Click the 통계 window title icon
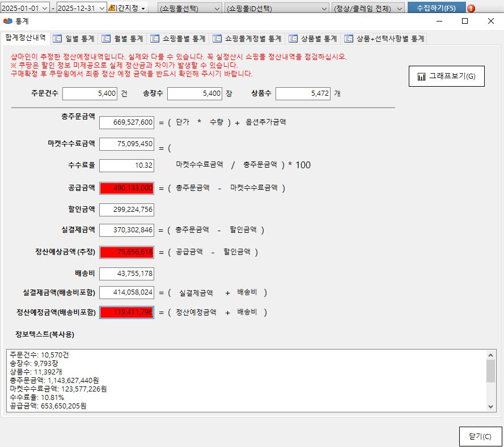 (7, 21)
